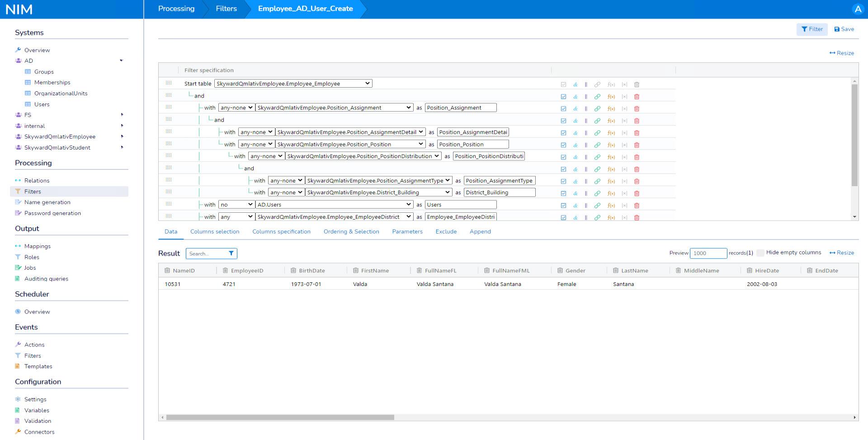
Task: Open the function editor on the Start table row
Action: (x=612, y=84)
